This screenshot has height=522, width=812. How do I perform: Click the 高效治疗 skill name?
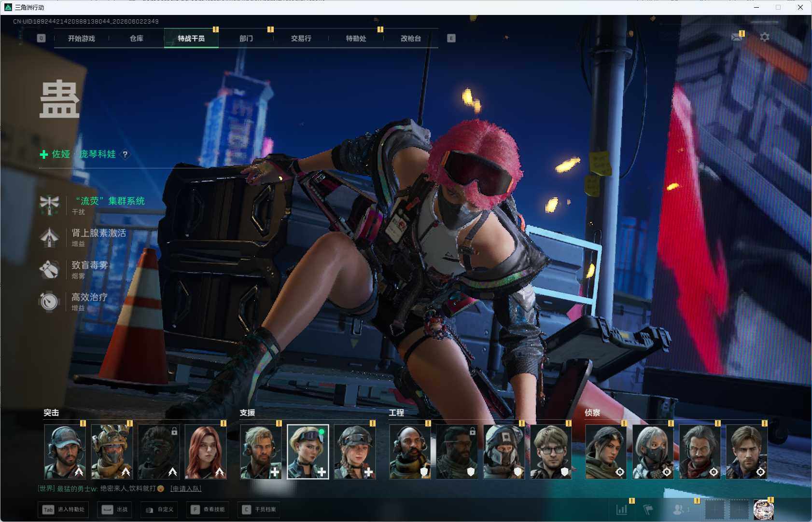point(90,297)
